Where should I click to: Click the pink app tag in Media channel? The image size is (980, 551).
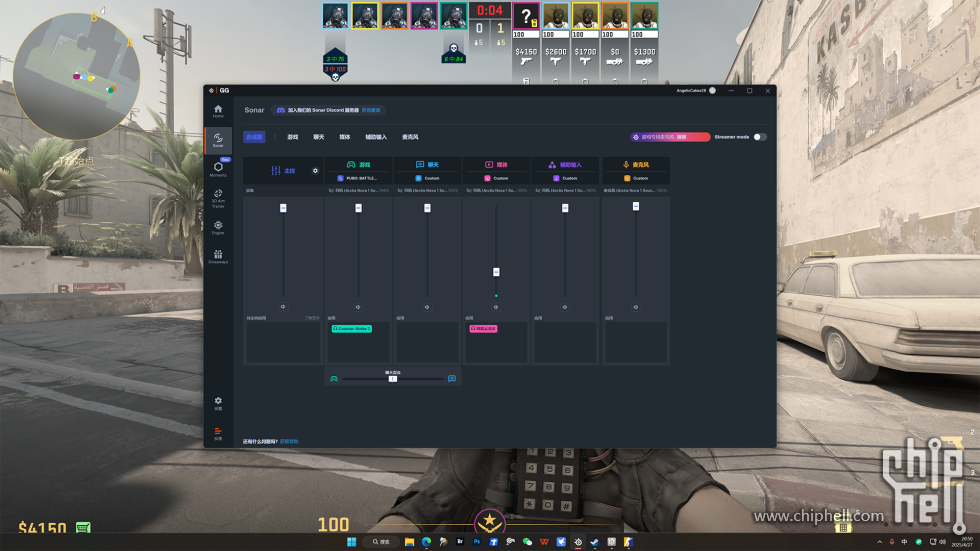[x=483, y=329]
